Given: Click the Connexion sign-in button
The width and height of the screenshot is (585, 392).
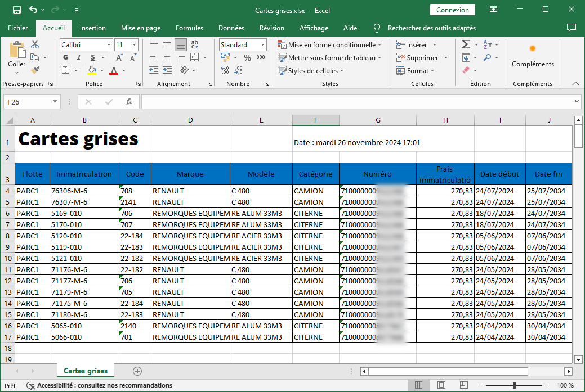Looking at the screenshot, I should click(453, 10).
